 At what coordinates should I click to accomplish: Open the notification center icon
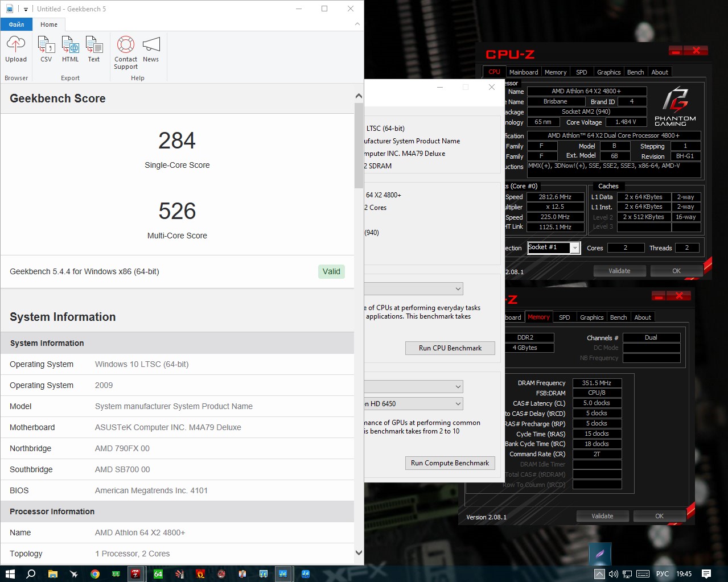706,573
